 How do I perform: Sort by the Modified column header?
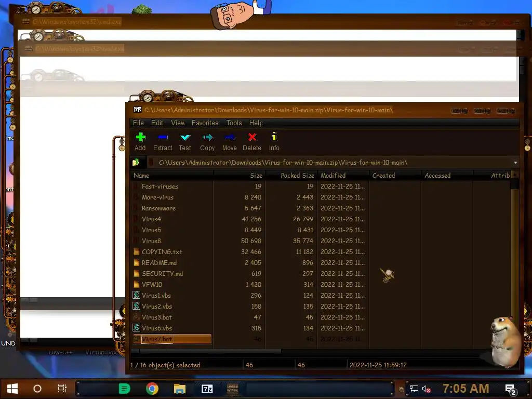(x=343, y=176)
